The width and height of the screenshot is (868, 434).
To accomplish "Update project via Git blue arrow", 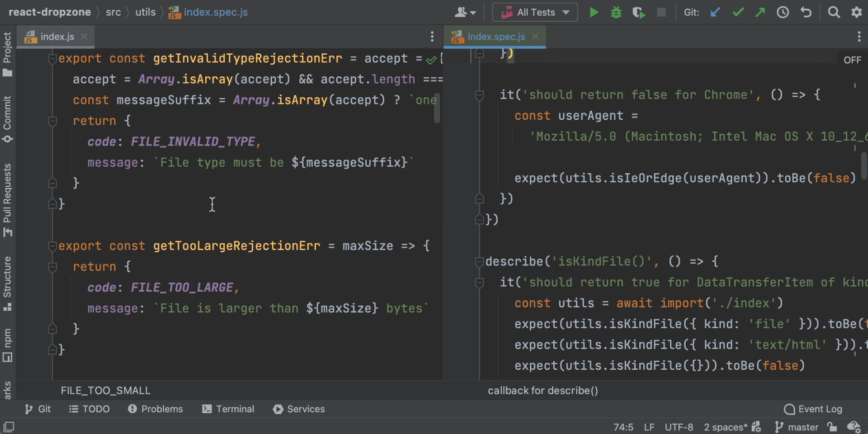I will click(x=715, y=12).
